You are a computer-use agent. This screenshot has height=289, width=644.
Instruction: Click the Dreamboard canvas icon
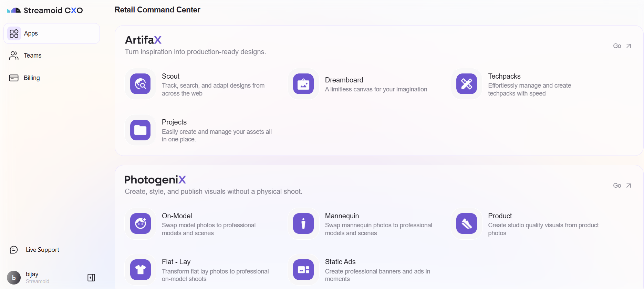(303, 84)
